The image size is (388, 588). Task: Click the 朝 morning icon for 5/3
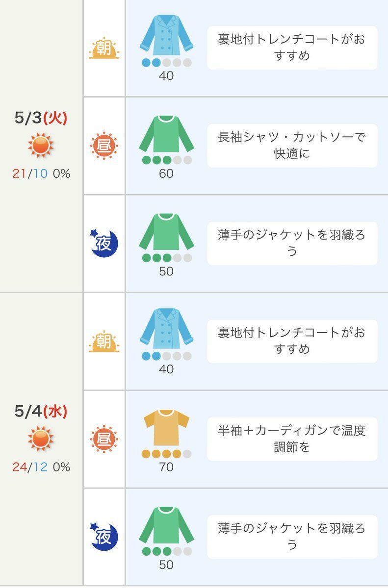point(104,48)
